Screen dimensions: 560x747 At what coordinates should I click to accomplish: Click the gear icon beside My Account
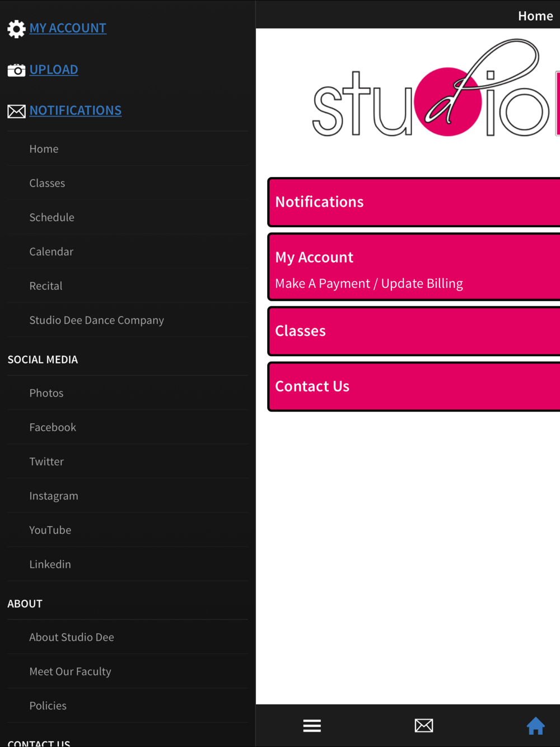pos(16,29)
